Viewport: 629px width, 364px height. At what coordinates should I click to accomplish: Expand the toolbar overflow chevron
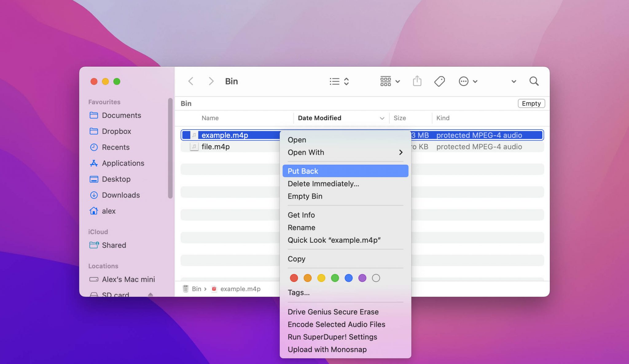coord(514,82)
